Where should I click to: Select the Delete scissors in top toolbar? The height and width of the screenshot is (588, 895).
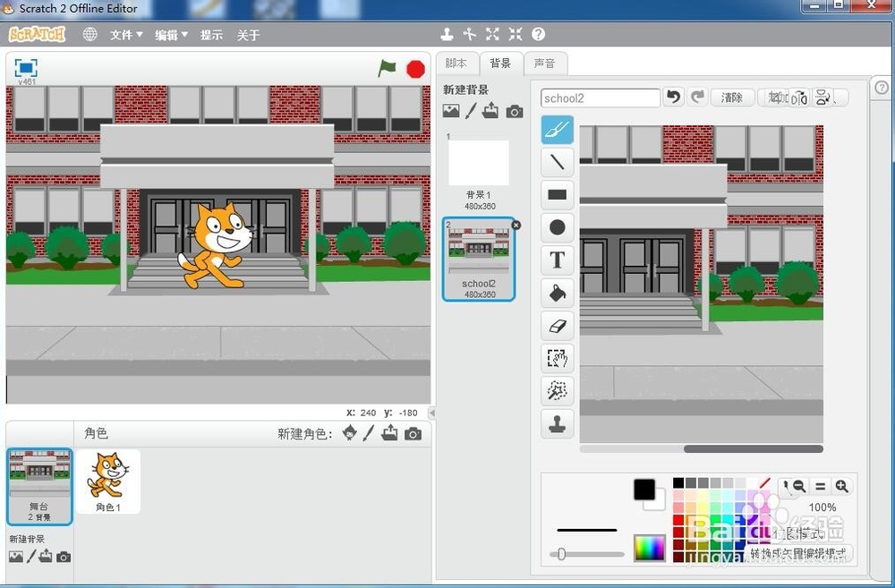coord(470,34)
